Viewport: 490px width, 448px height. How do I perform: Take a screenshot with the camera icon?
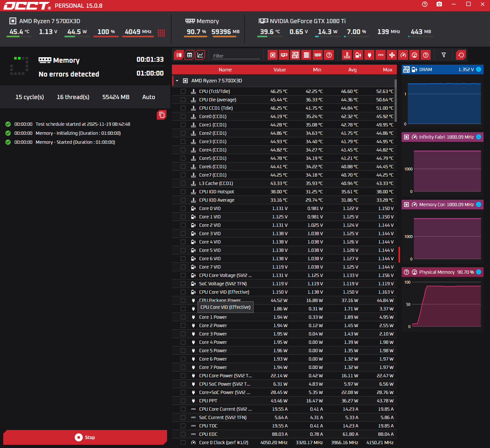coord(439,4)
